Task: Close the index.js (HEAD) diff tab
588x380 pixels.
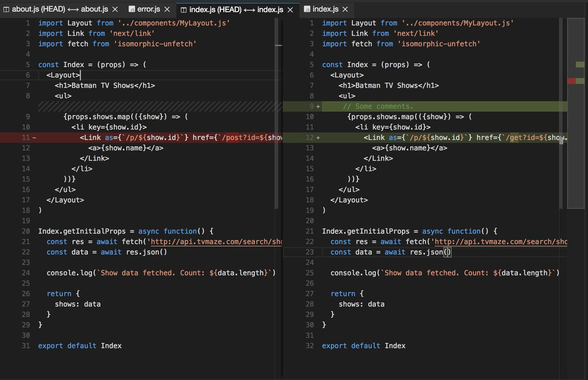Action: point(290,10)
